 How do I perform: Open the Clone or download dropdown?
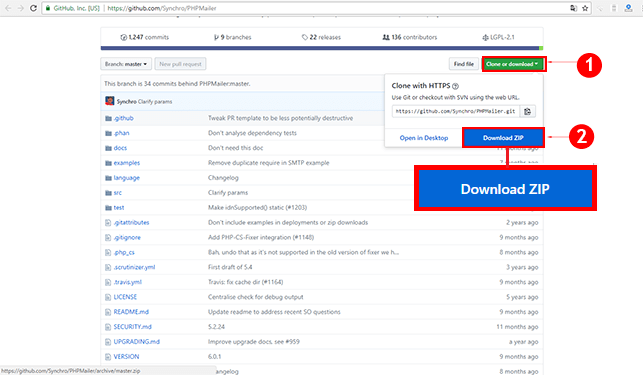(x=513, y=64)
